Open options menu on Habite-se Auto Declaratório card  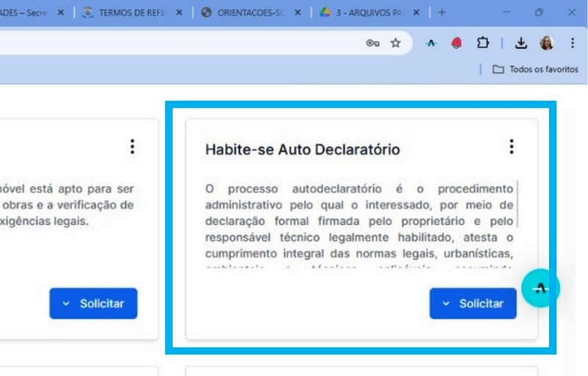(x=512, y=146)
